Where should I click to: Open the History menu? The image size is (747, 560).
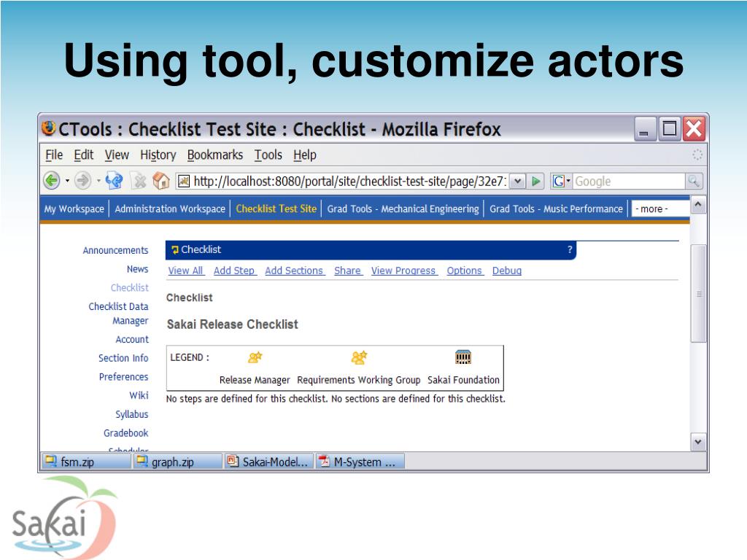[x=158, y=155]
